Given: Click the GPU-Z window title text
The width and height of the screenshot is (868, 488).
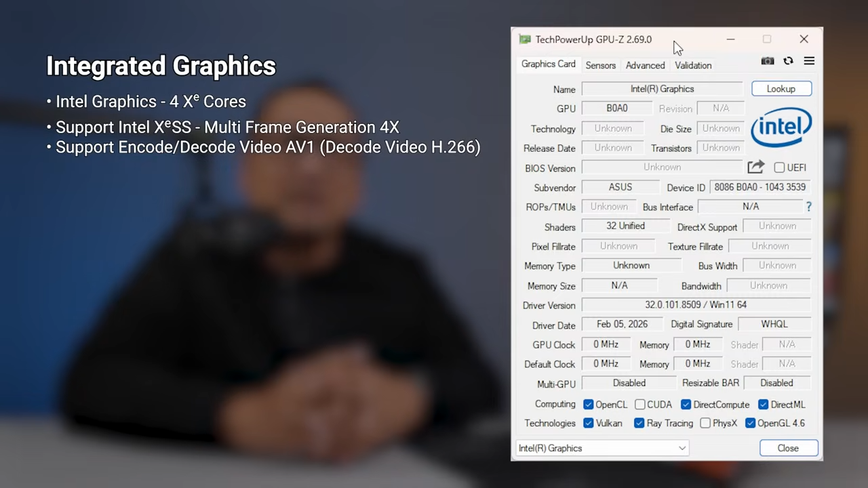Looking at the screenshot, I should click(593, 39).
